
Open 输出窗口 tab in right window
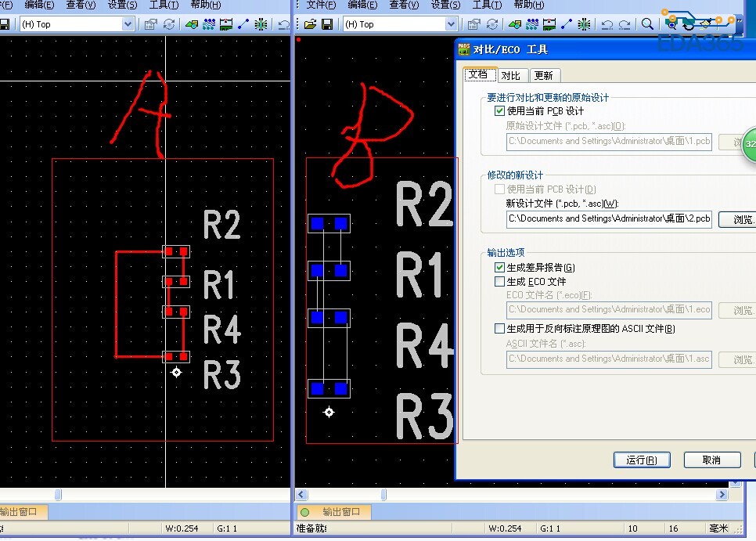tap(333, 512)
